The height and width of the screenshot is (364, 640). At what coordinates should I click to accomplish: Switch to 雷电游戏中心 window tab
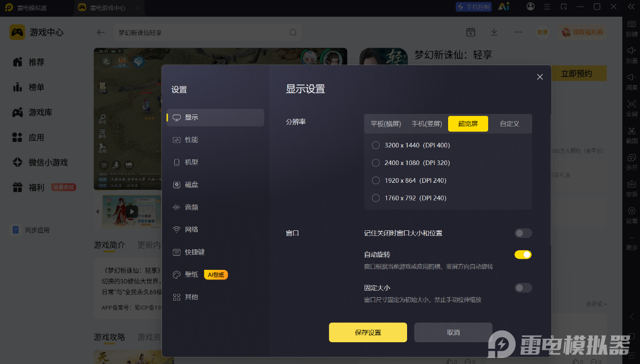[x=108, y=8]
